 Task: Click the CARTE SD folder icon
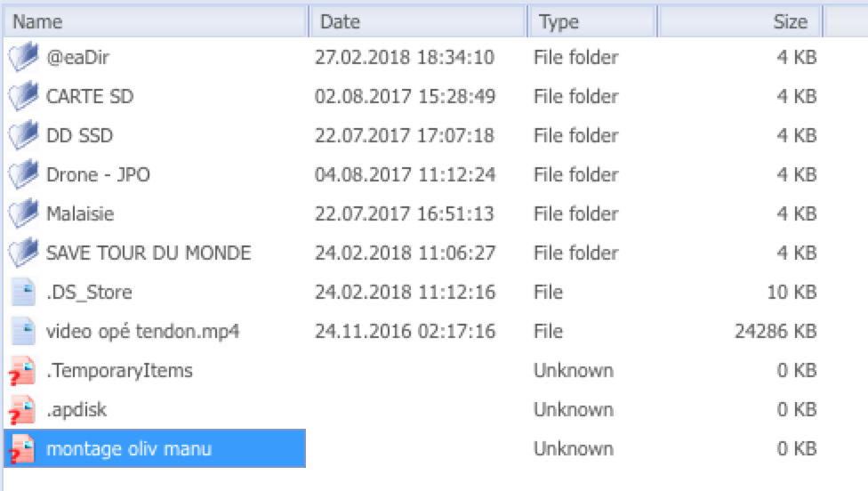(22, 97)
